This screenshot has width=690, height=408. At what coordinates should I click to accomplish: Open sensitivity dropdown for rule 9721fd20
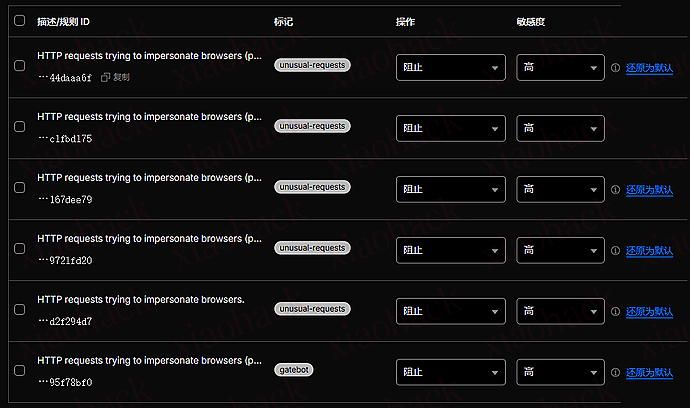coord(560,250)
